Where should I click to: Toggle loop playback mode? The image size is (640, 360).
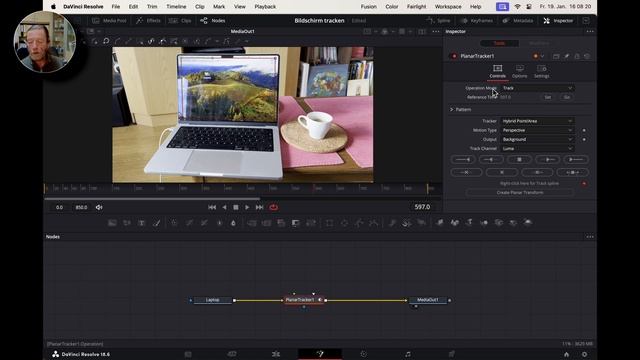(273, 207)
